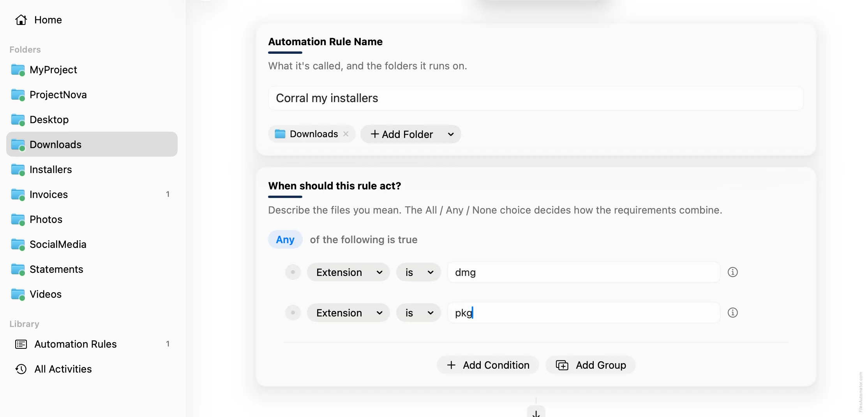Click the Downloads folder chip label
The width and height of the screenshot is (868, 417).
click(x=314, y=134)
